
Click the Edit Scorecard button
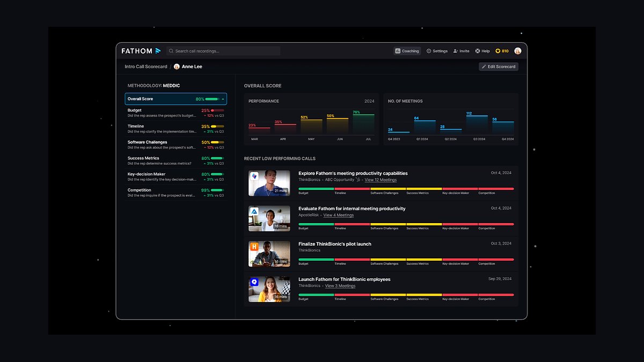(x=499, y=67)
